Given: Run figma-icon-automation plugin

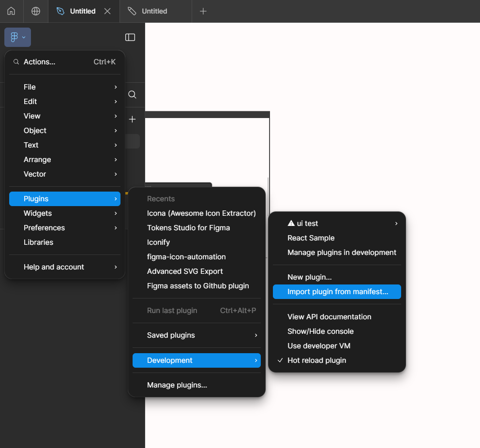Looking at the screenshot, I should [196, 257].
